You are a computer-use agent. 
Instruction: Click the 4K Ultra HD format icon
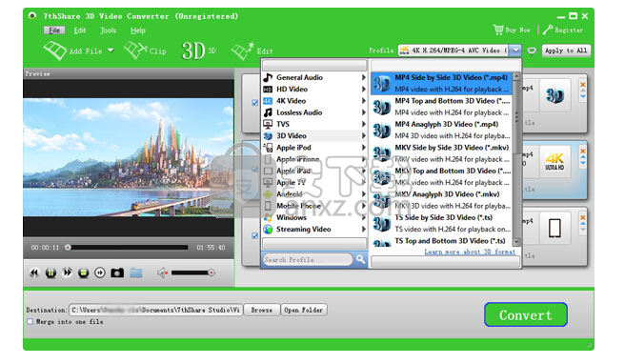554,162
